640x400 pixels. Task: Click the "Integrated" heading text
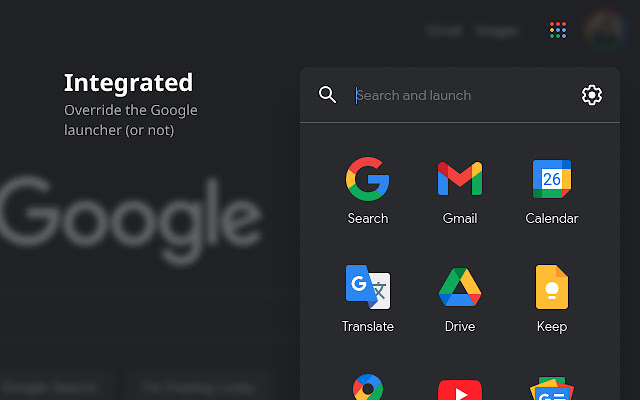[128, 82]
